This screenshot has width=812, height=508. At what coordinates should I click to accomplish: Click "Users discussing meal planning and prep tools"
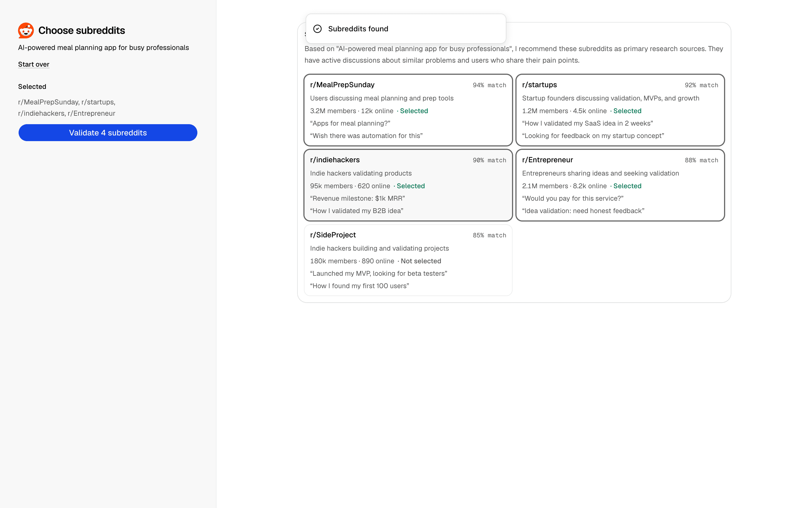[x=381, y=98]
